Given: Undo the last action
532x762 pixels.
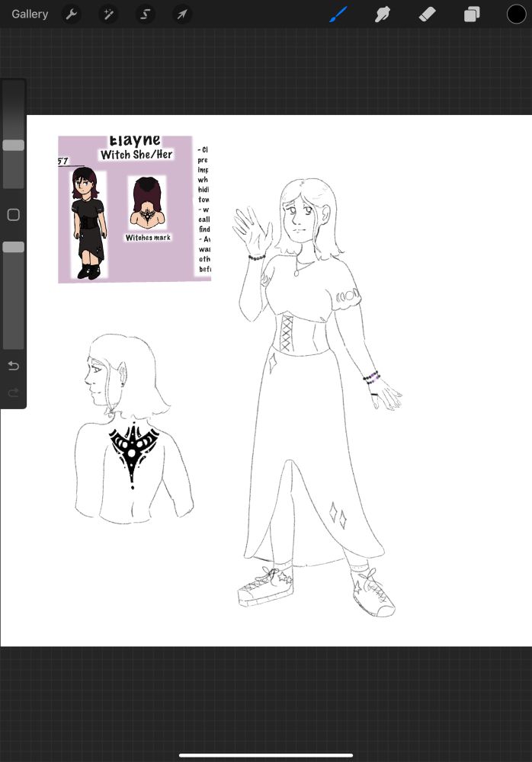Looking at the screenshot, I should [14, 366].
